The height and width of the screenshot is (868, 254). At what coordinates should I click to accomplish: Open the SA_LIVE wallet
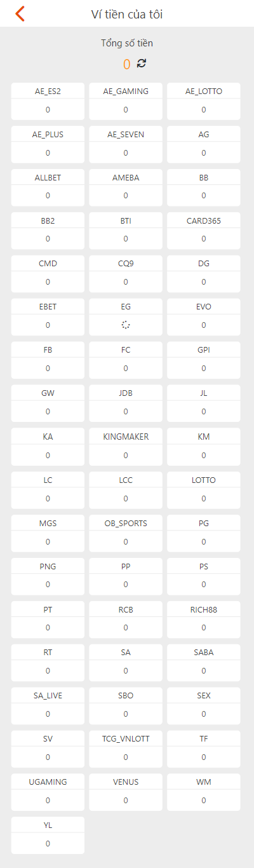coord(48,706)
